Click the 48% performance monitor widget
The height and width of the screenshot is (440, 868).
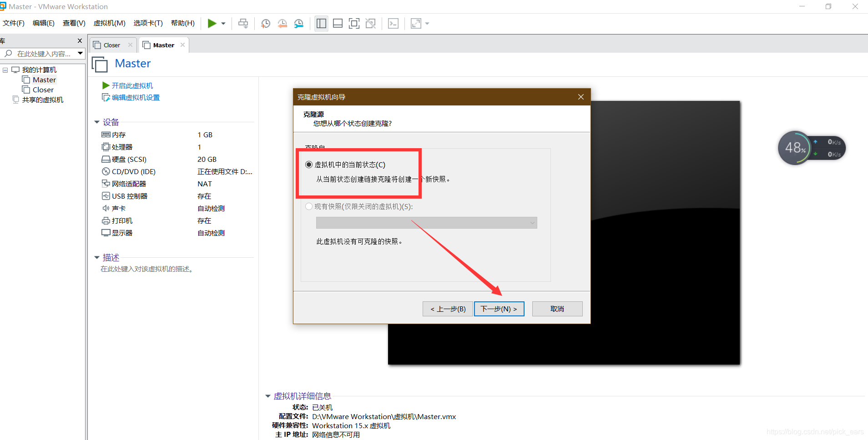click(x=812, y=148)
